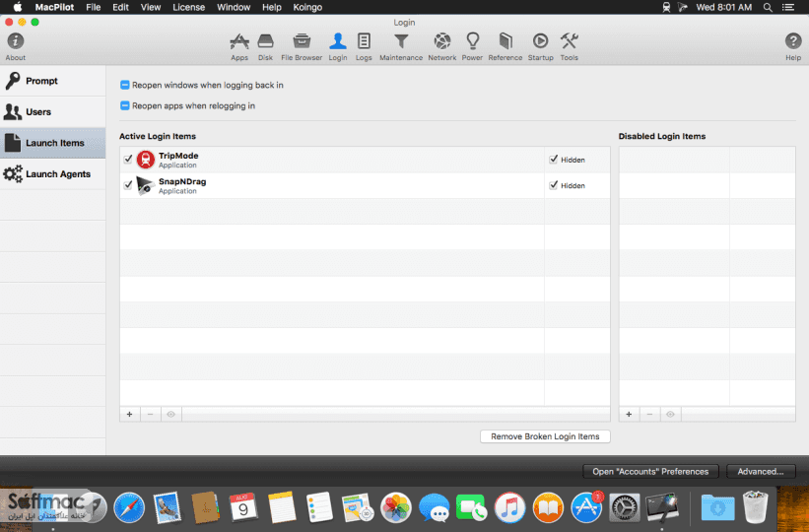Select the Disk toolbar icon

click(x=265, y=47)
